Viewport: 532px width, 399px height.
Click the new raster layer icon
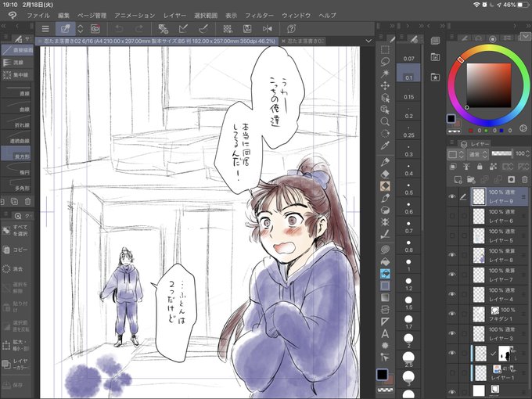click(458, 179)
